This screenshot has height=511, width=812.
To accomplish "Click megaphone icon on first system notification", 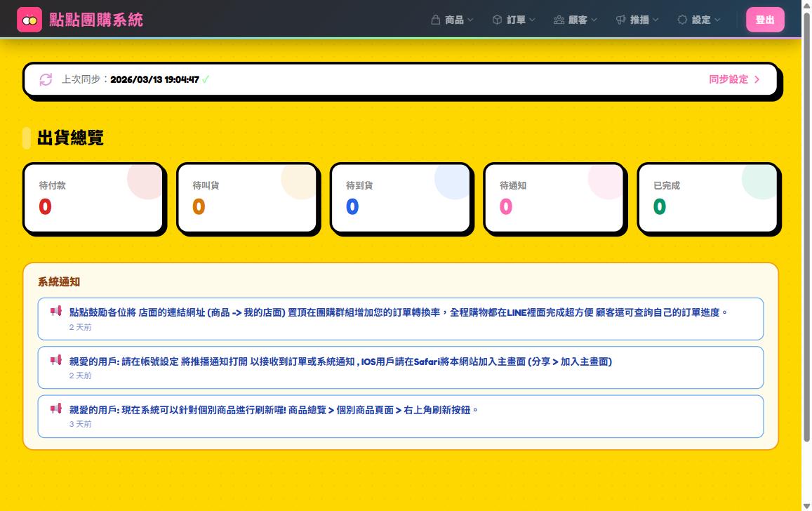I will (x=56, y=312).
